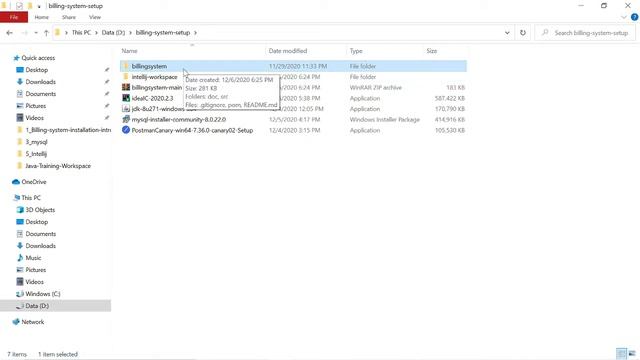Open Downloads under This PC
This screenshot has height=360, width=640.
point(40,246)
